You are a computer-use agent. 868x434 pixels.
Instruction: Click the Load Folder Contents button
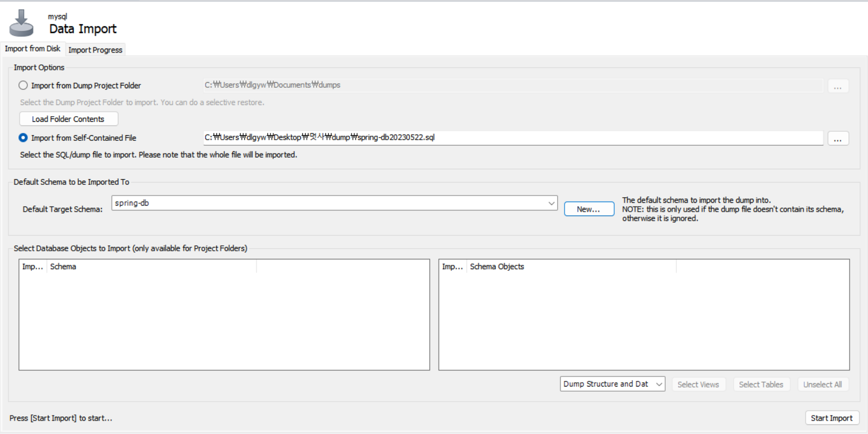[x=68, y=119]
